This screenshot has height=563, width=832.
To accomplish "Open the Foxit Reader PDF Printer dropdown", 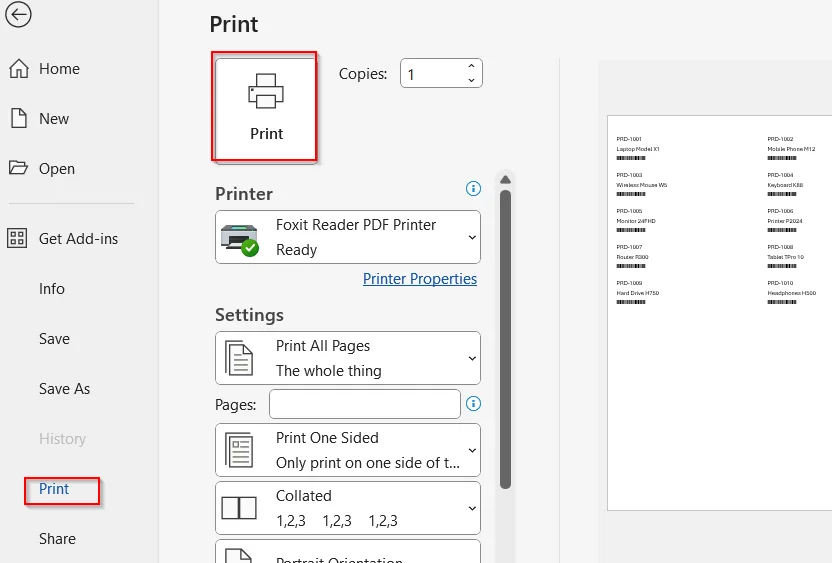I will pyautogui.click(x=348, y=237).
